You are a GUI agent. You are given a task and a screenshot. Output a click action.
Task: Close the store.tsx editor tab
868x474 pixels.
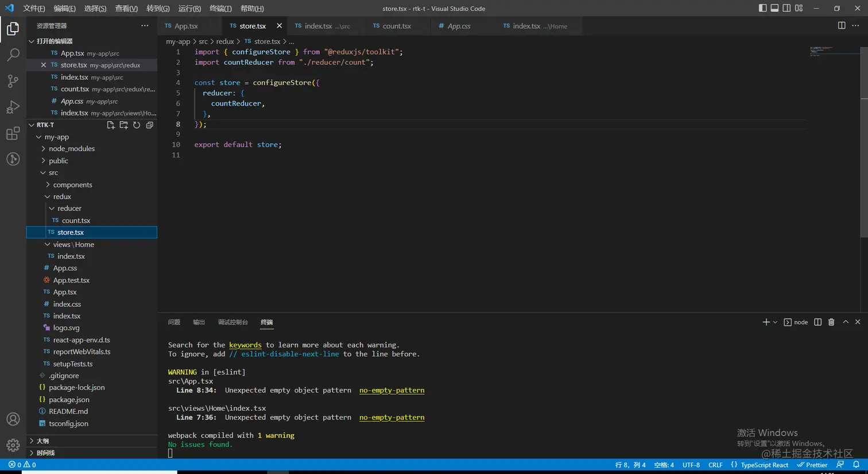280,26
